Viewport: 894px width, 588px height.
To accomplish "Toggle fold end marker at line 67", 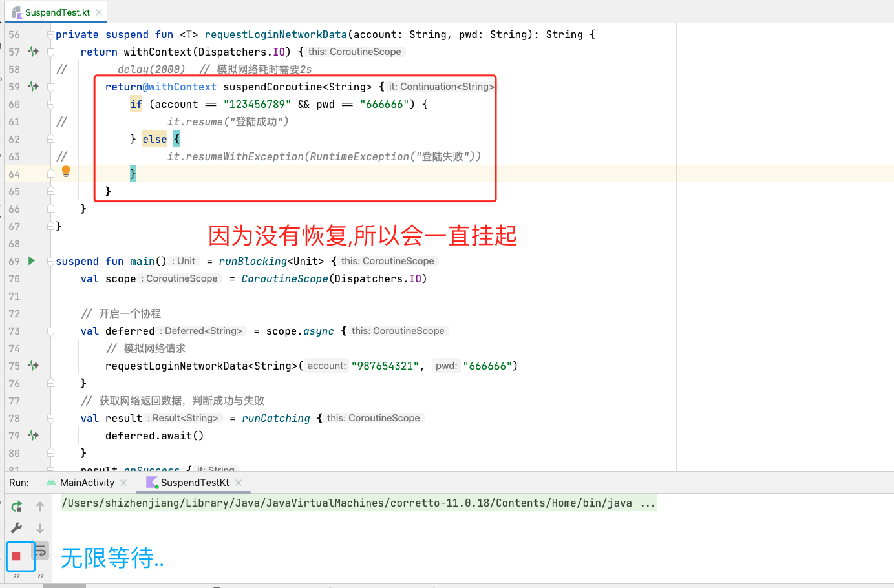I will [x=50, y=226].
